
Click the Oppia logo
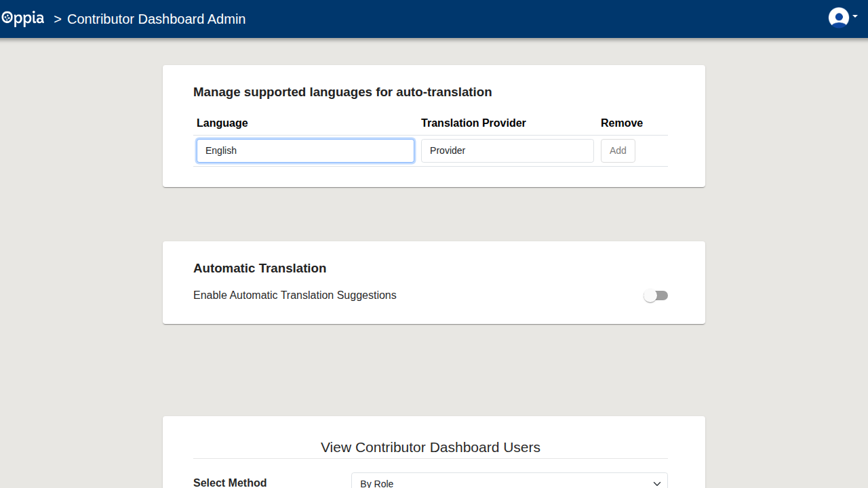pos(23,19)
